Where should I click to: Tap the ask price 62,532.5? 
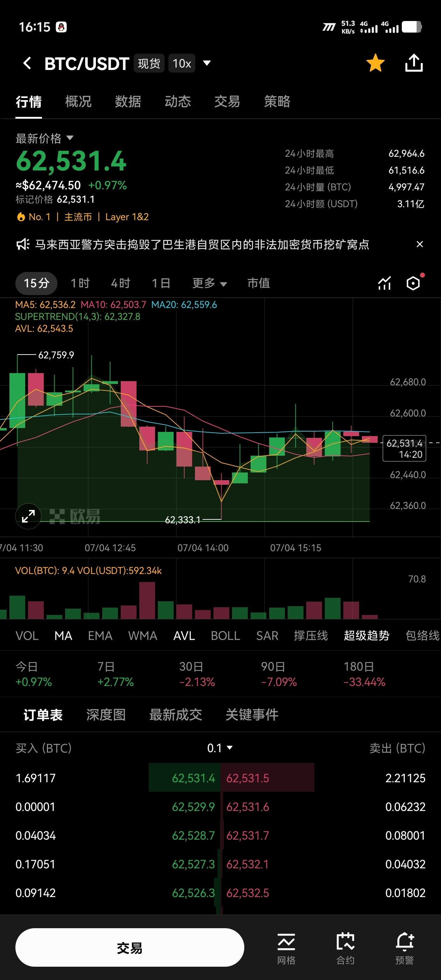point(248,892)
